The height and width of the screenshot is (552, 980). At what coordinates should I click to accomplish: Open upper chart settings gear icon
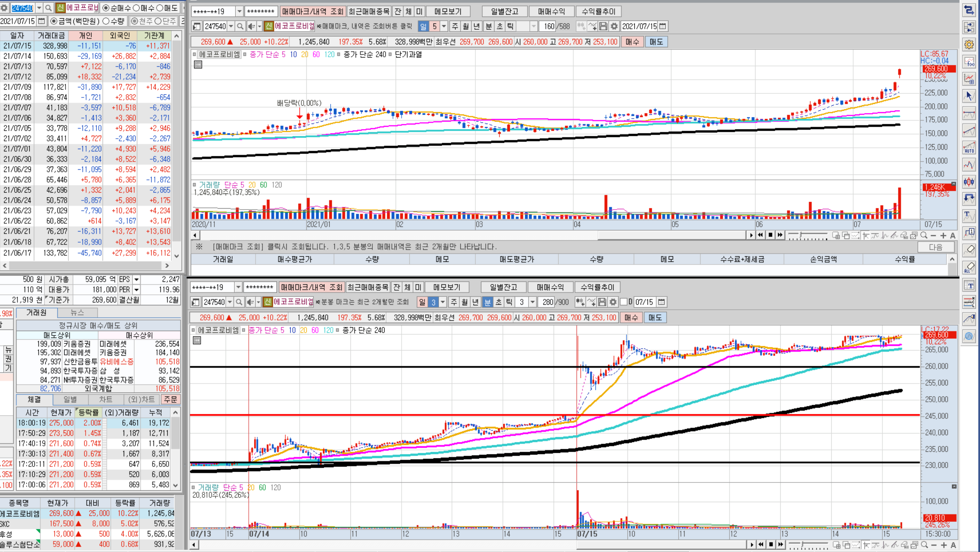click(x=614, y=26)
